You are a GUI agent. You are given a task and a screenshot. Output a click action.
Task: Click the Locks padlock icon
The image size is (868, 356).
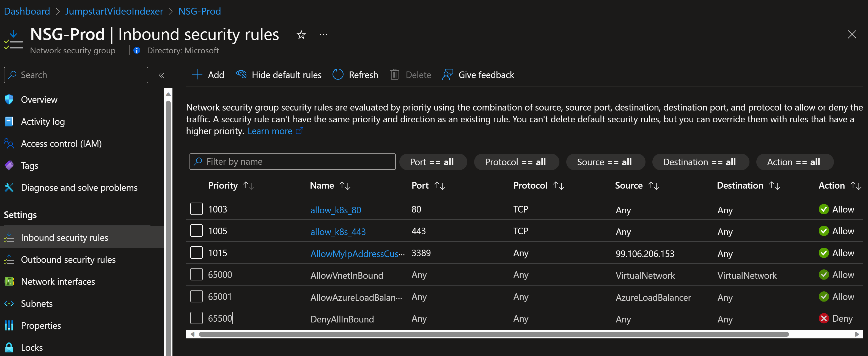(9, 347)
